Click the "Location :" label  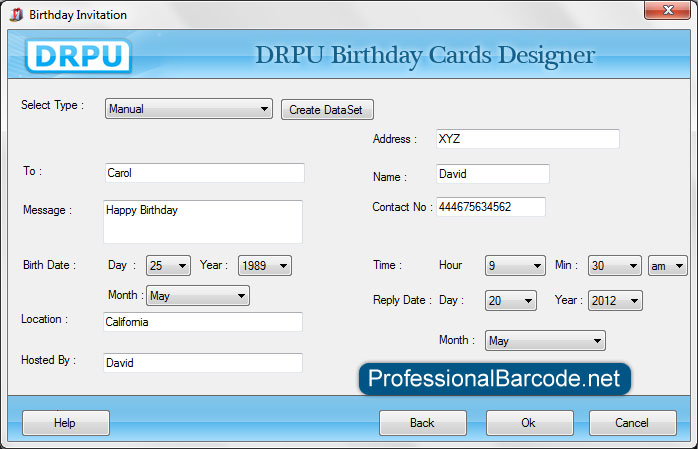pos(45,319)
